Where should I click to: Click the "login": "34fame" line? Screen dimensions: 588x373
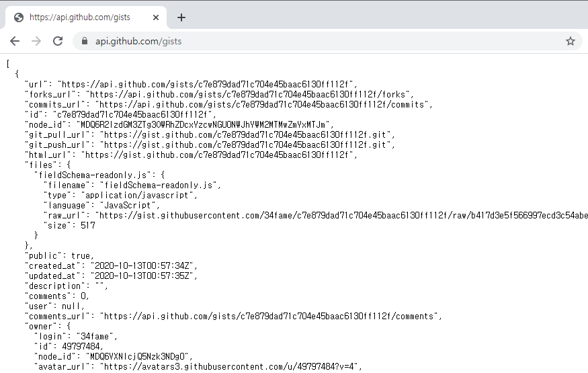pyautogui.click(x=76, y=337)
